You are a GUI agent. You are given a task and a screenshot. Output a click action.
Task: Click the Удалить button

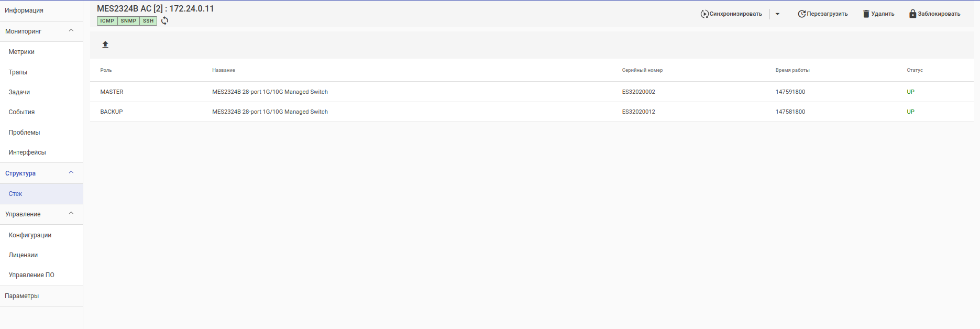point(878,14)
